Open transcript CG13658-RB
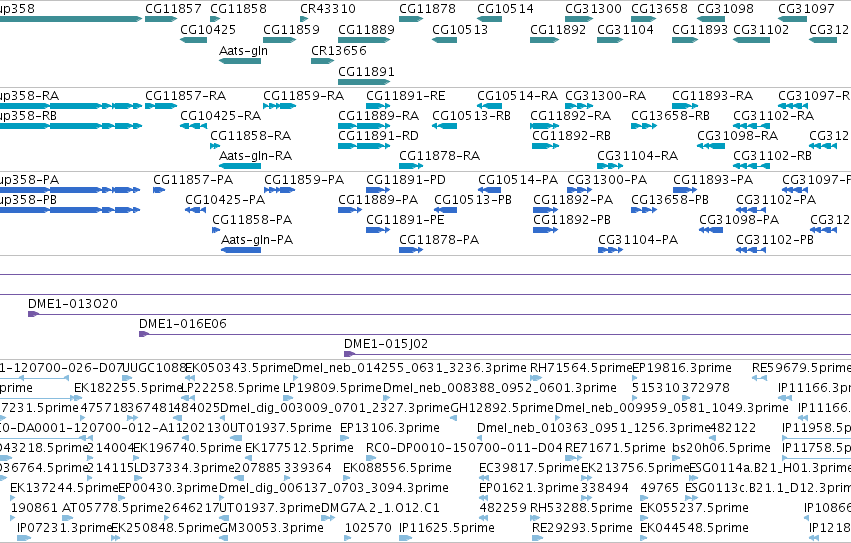The image size is (851, 543). [670, 116]
